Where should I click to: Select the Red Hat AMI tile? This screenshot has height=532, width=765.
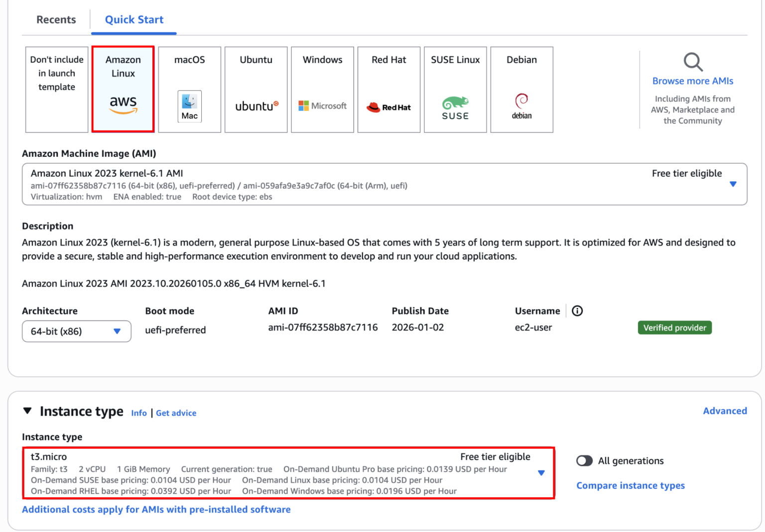(388, 89)
